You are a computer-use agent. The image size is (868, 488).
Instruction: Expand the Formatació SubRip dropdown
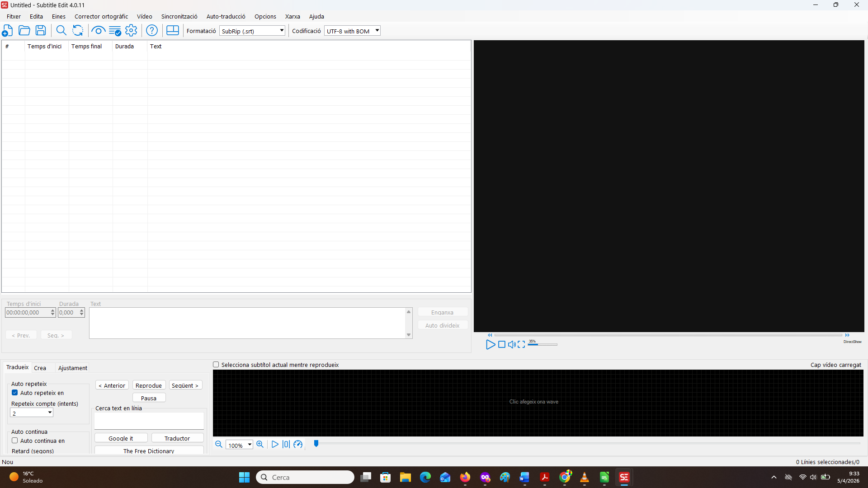281,31
